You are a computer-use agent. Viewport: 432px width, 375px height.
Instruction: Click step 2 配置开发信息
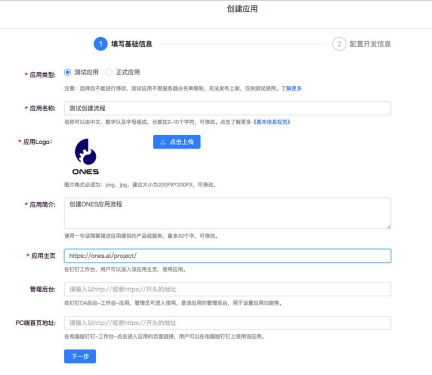362,44
